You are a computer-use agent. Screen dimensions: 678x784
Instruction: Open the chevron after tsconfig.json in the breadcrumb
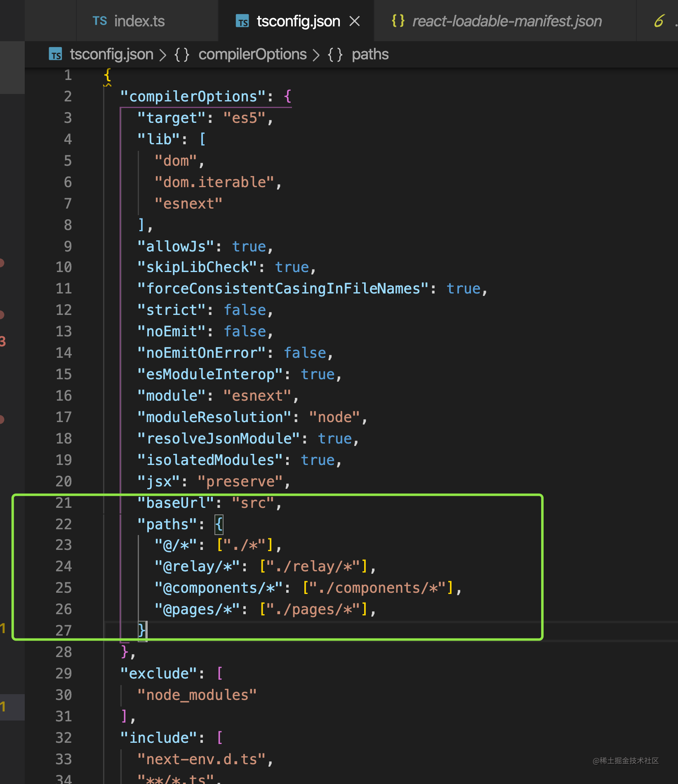[164, 54]
